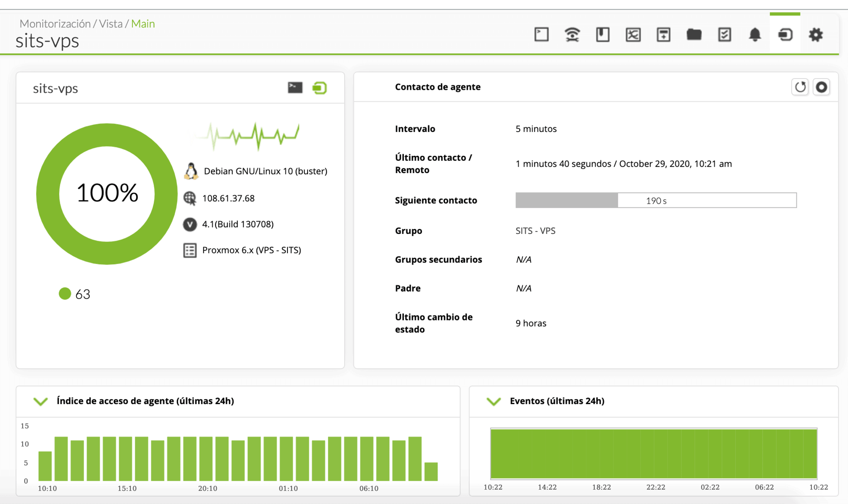Click the SITS - VPS group link
This screenshot has width=848, height=504.
535,231
